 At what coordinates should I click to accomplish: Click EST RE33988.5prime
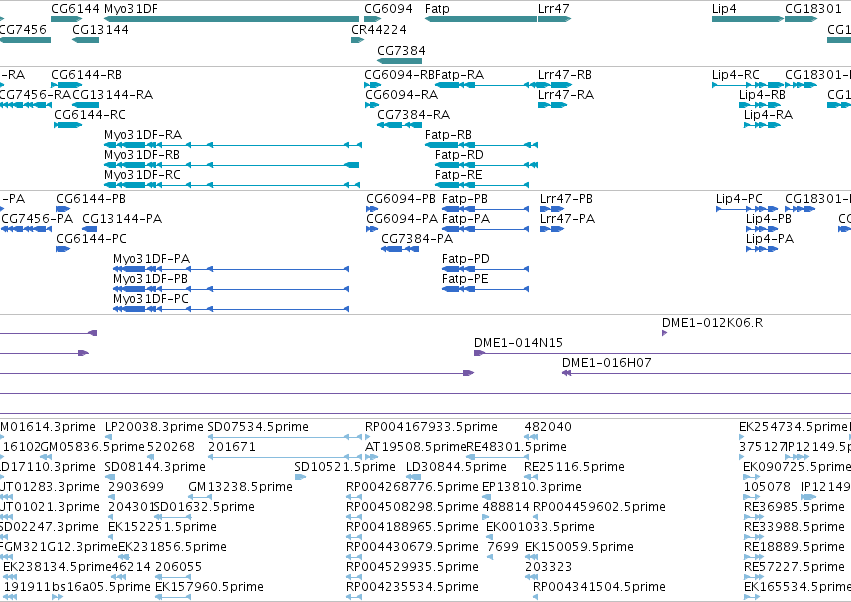pos(752,536)
